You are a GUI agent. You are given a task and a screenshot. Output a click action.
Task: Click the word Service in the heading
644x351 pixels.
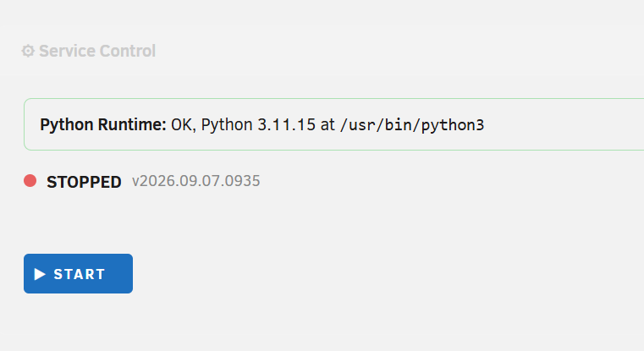point(68,51)
